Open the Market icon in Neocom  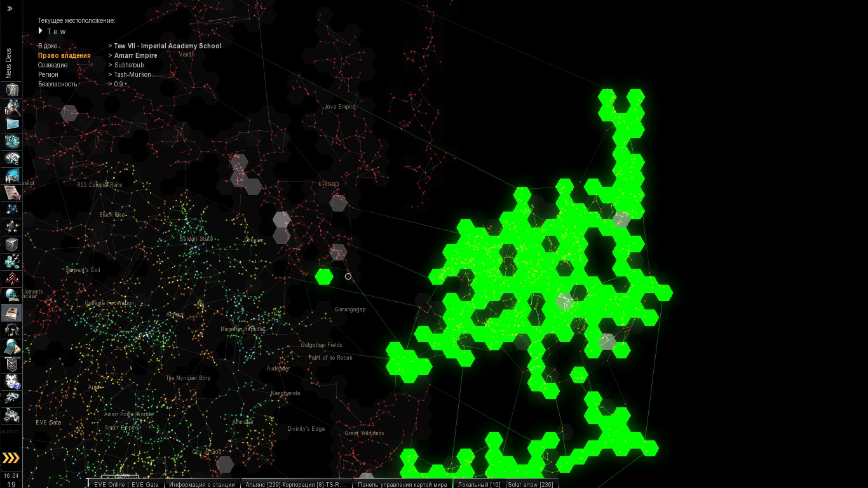pos(12,158)
